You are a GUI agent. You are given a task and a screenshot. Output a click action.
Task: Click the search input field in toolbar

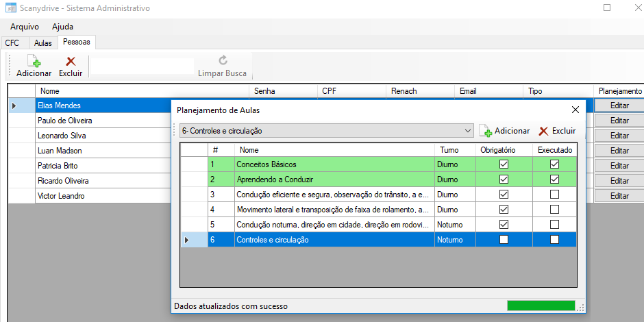143,66
